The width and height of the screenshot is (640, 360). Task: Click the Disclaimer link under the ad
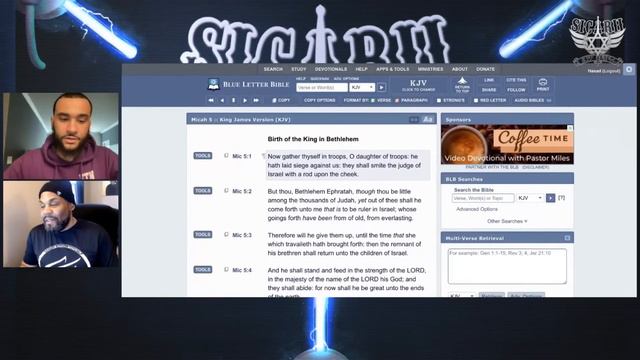[x=536, y=167]
